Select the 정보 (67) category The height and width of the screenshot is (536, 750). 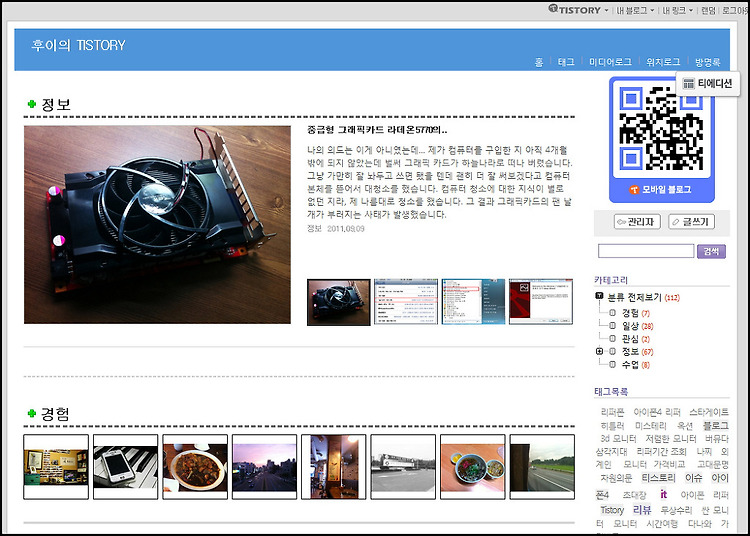[x=637, y=351]
